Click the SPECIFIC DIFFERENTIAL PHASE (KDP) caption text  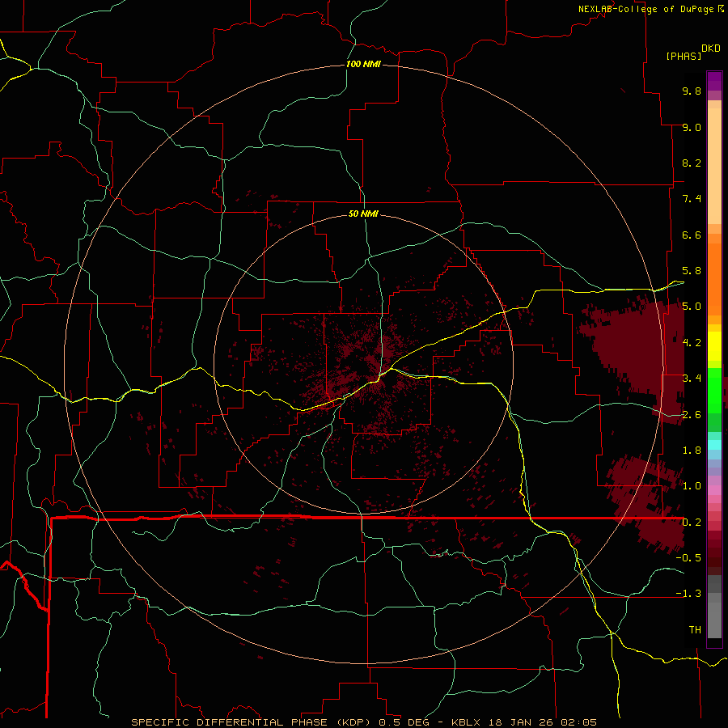point(253,722)
